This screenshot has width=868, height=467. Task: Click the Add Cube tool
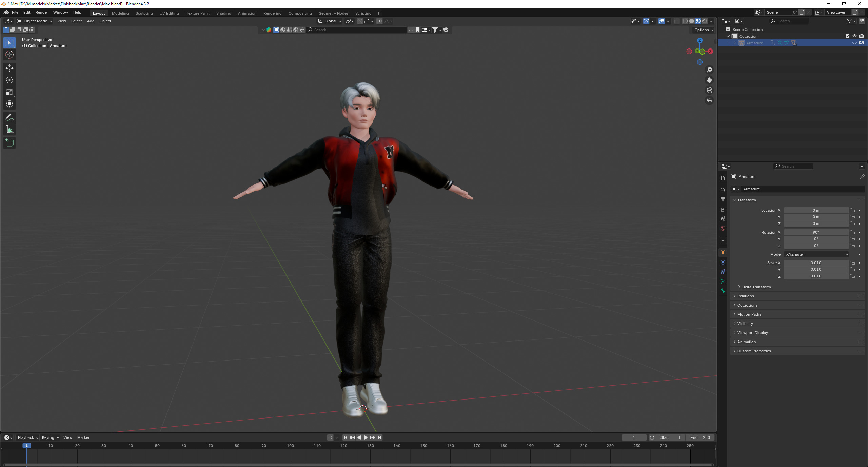point(9,143)
